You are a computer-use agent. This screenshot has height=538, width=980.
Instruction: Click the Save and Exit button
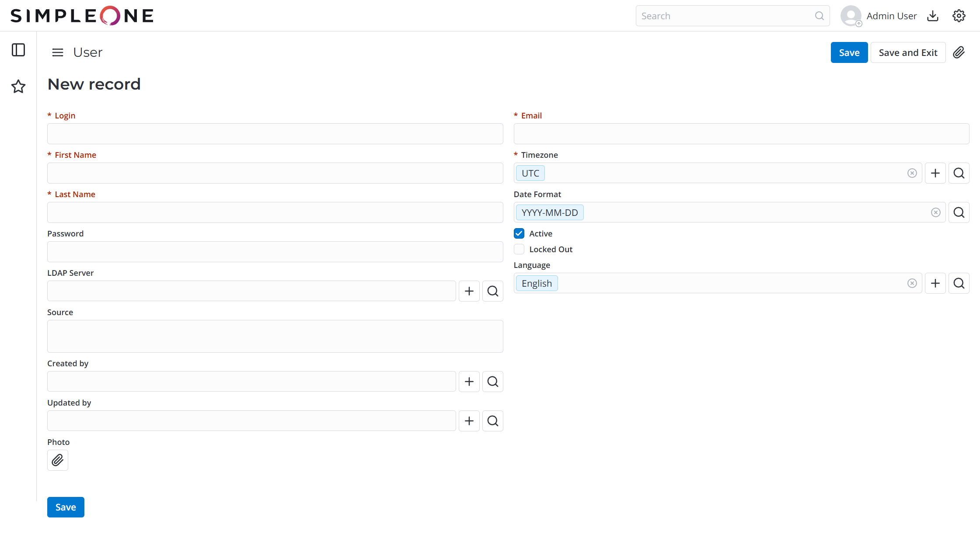coord(908,52)
